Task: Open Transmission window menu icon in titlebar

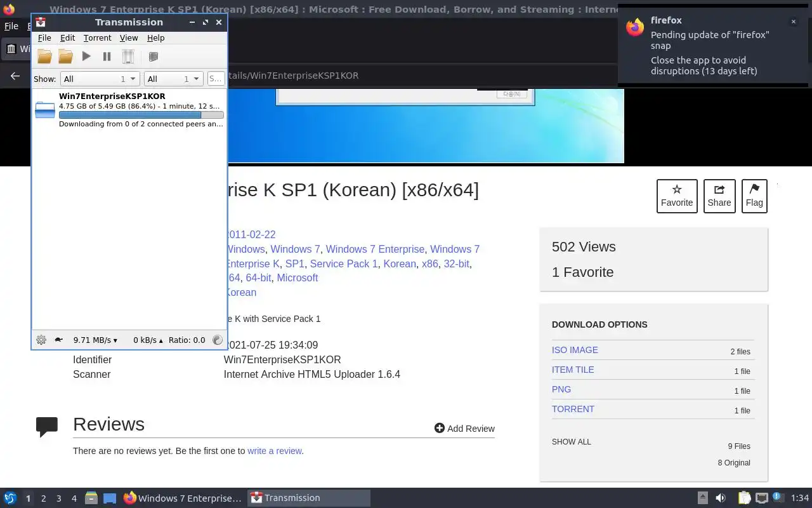Action: pyautogui.click(x=41, y=22)
